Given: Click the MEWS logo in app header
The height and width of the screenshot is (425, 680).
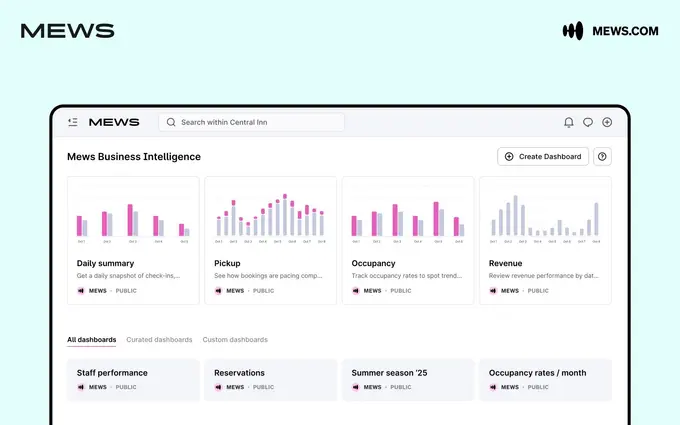Looking at the screenshot, I should 114,122.
